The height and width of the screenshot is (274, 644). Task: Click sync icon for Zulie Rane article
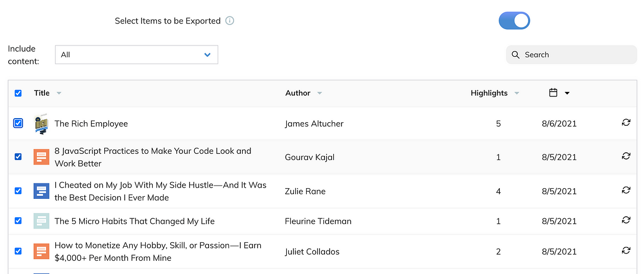[x=626, y=190]
